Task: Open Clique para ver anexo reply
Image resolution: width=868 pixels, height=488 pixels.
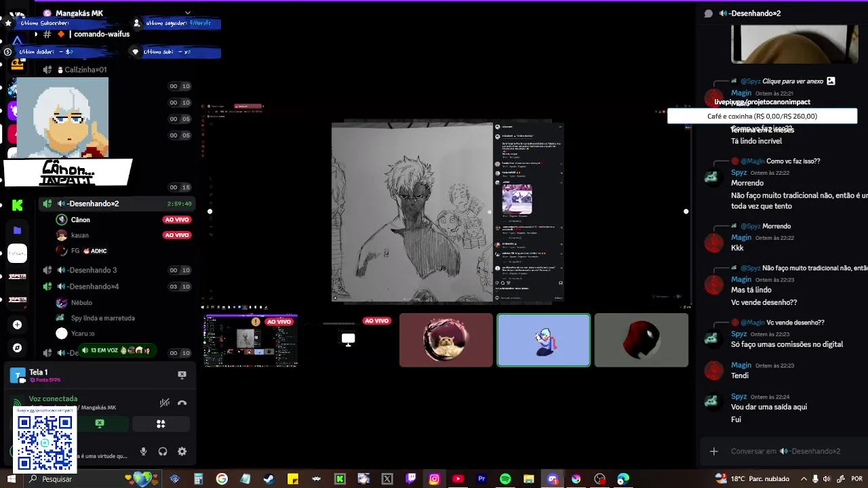Action: 792,81
